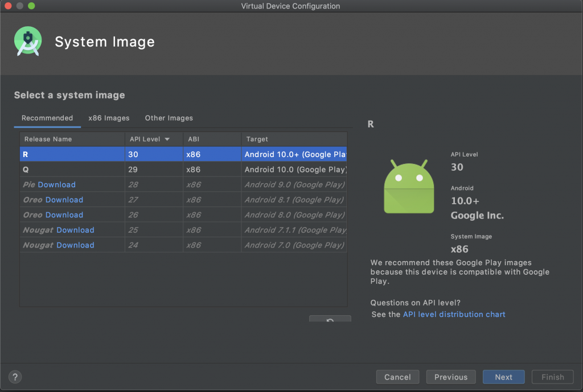Cancel the virtual device configuration
Screen dimensions: 583x392
[x=397, y=377]
